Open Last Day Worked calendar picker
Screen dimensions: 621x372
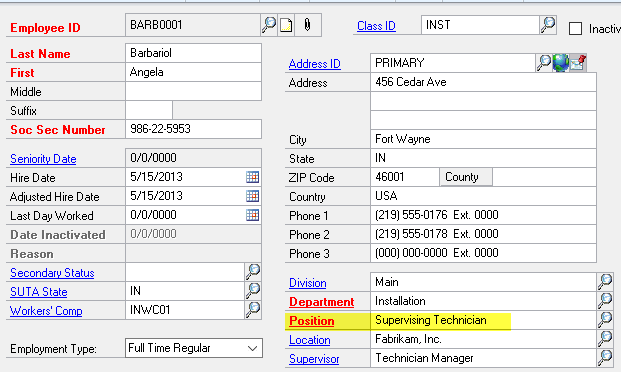pos(252,215)
